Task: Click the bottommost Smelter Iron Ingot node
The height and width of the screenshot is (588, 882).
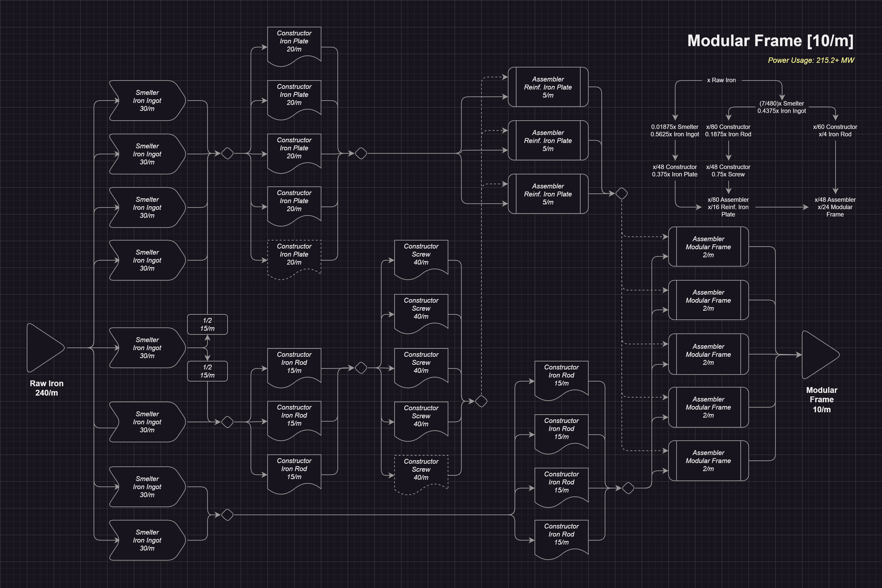Action: click(147, 540)
